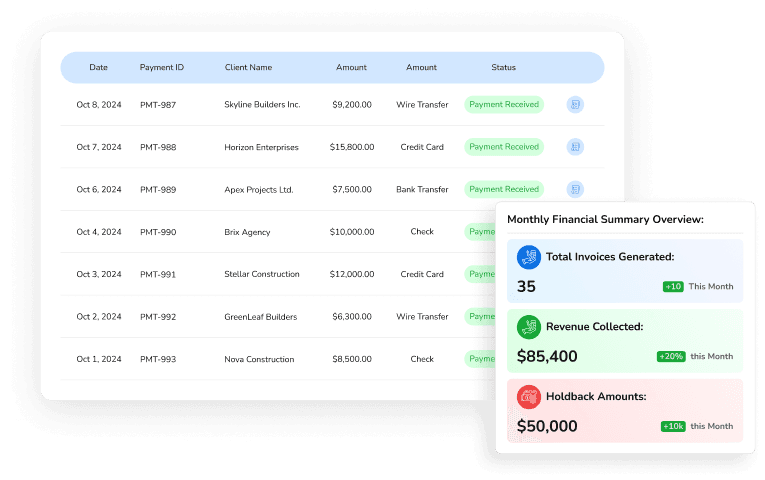Screen dimensions: 765x480
Task: Click the receipt icon for PMT-987 row
Action: coord(575,104)
